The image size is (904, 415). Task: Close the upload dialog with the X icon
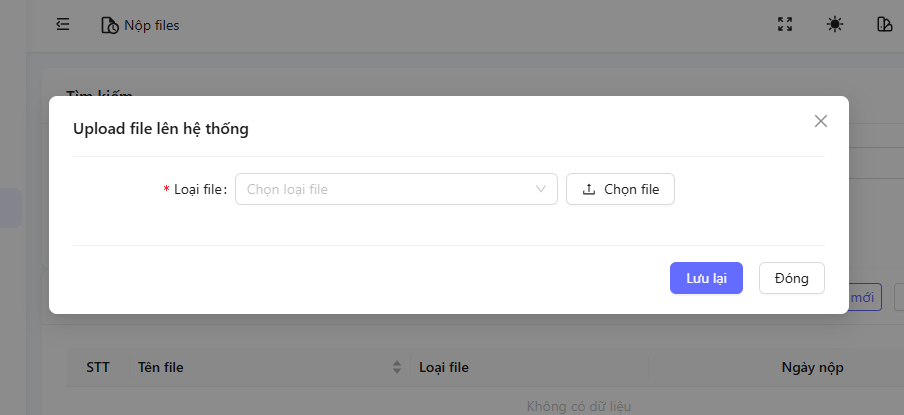(x=821, y=121)
